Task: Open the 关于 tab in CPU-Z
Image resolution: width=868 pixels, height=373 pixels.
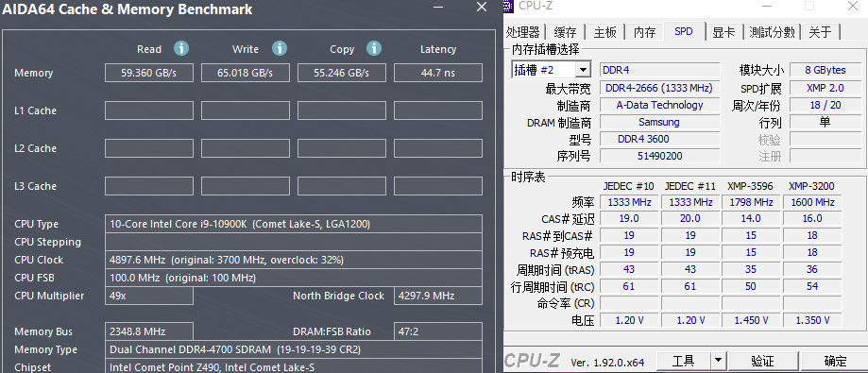Action: point(820,32)
